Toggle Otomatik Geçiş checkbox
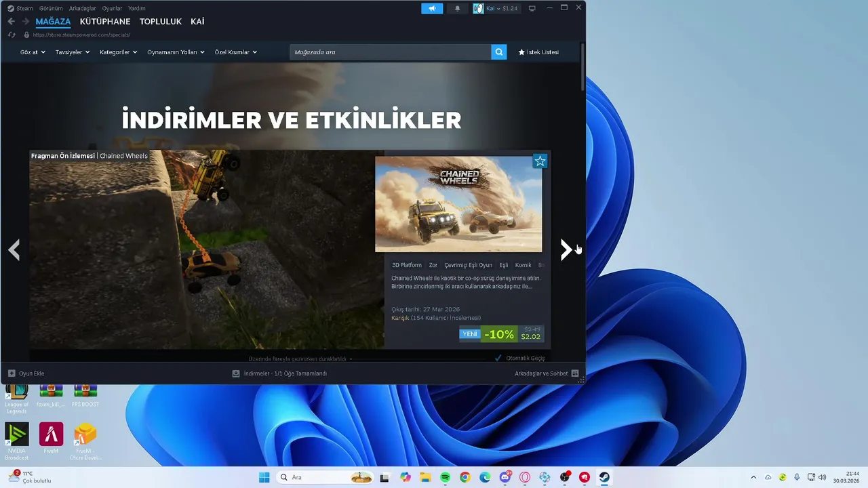Image resolution: width=868 pixels, height=488 pixels. (x=498, y=358)
